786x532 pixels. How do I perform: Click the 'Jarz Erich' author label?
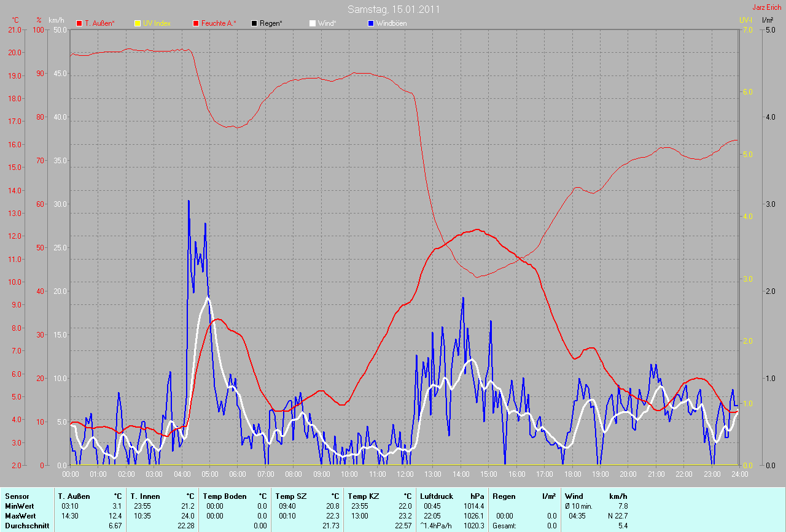767,7
